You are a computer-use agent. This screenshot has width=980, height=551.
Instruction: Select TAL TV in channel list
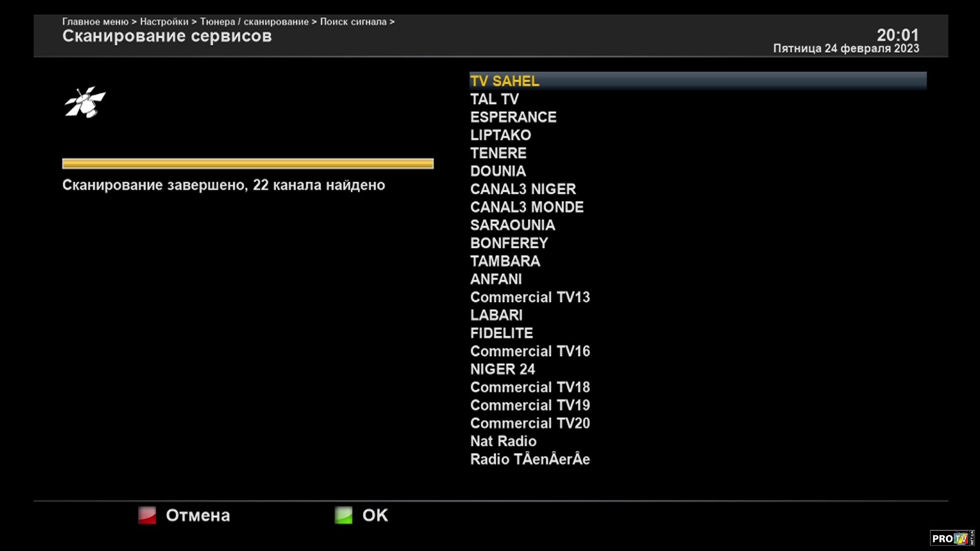[x=494, y=99]
